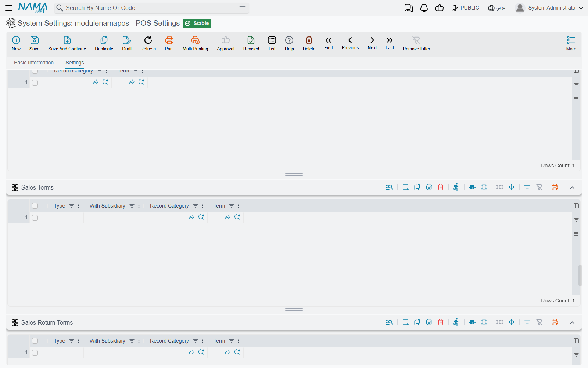Collapse the Sales Terms section
Viewport: 588px width, 368px height.
click(x=572, y=188)
